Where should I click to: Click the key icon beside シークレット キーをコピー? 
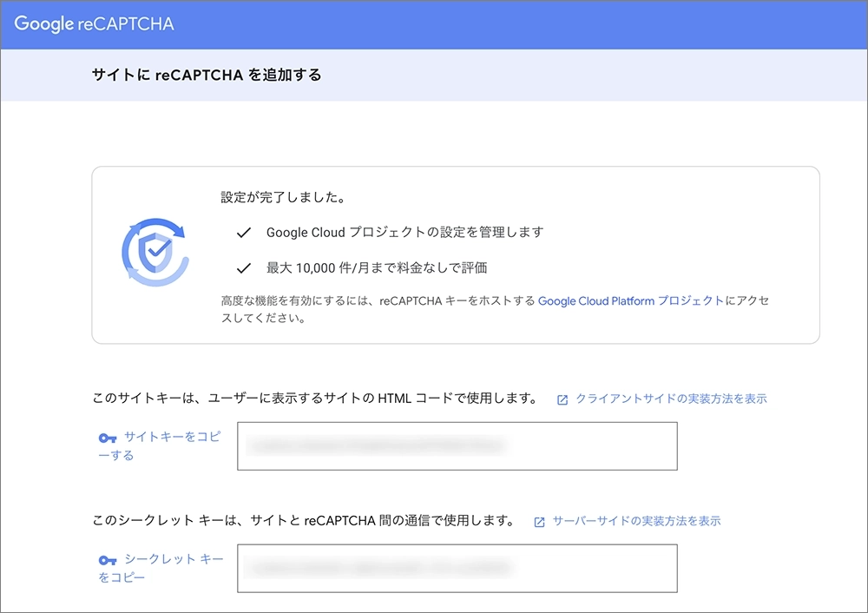click(x=108, y=561)
